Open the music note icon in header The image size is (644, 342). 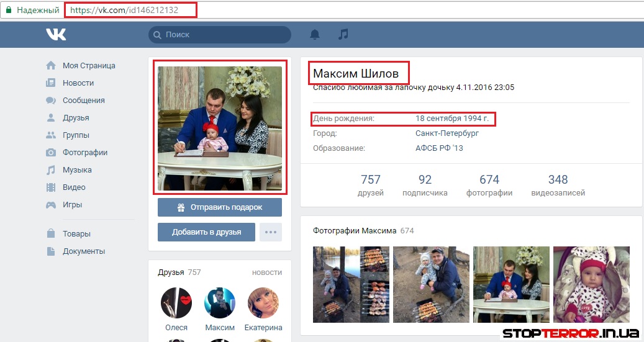coord(343,34)
